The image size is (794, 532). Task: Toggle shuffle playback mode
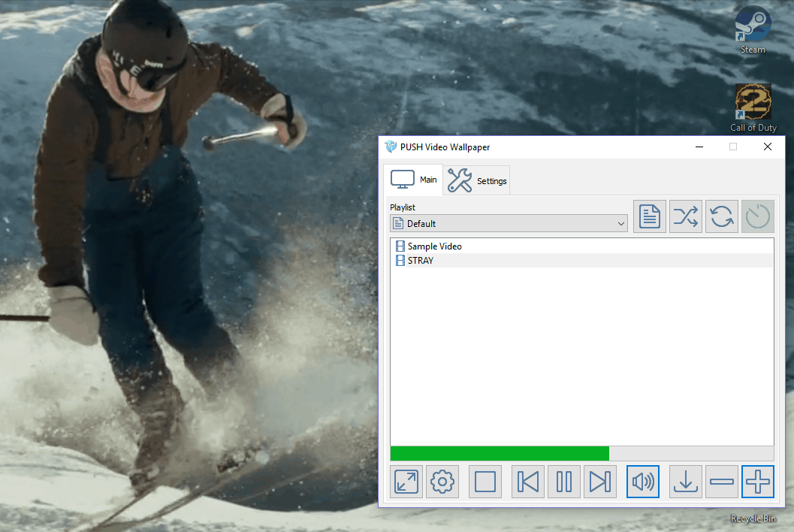click(x=686, y=216)
